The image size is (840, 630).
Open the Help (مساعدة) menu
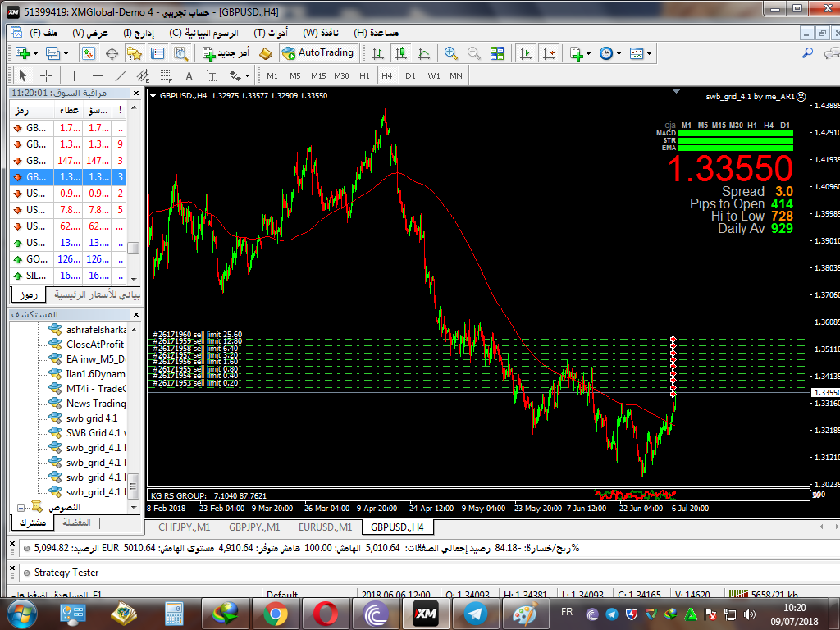point(376,33)
